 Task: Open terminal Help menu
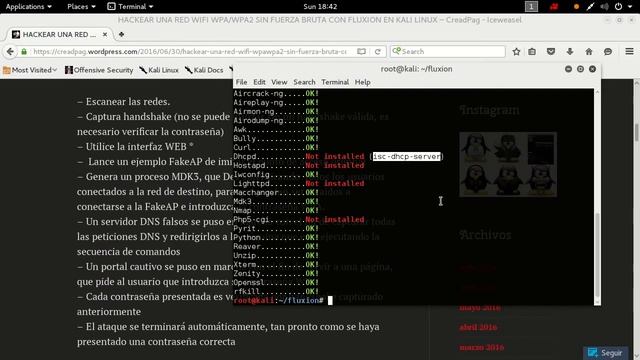pos(362,82)
